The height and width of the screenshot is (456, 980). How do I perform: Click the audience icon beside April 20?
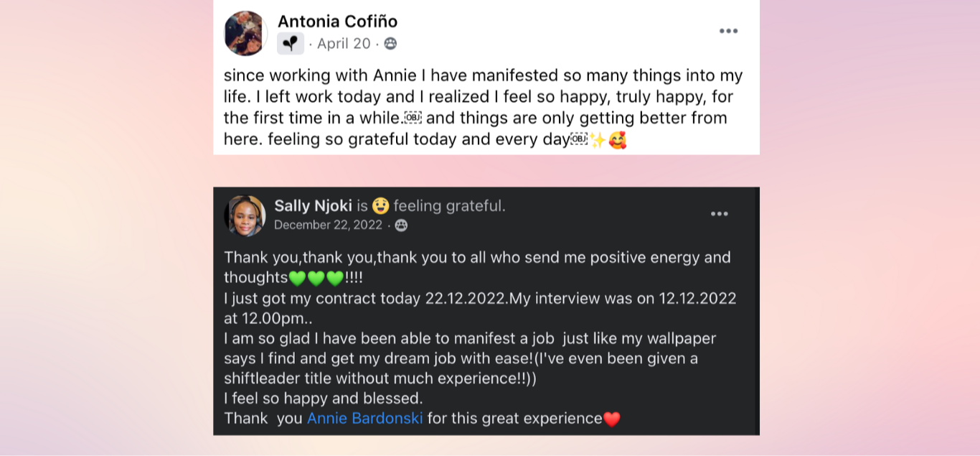[x=390, y=44]
